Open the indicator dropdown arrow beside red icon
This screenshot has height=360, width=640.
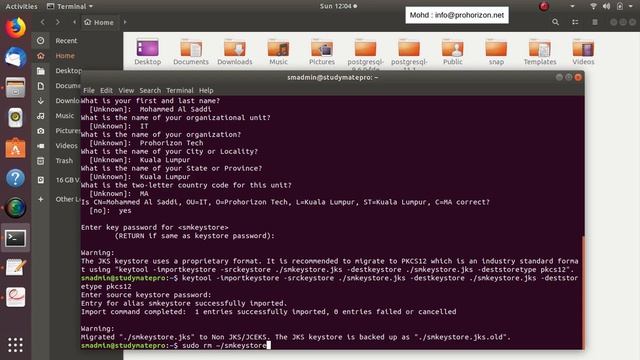(572, 6)
